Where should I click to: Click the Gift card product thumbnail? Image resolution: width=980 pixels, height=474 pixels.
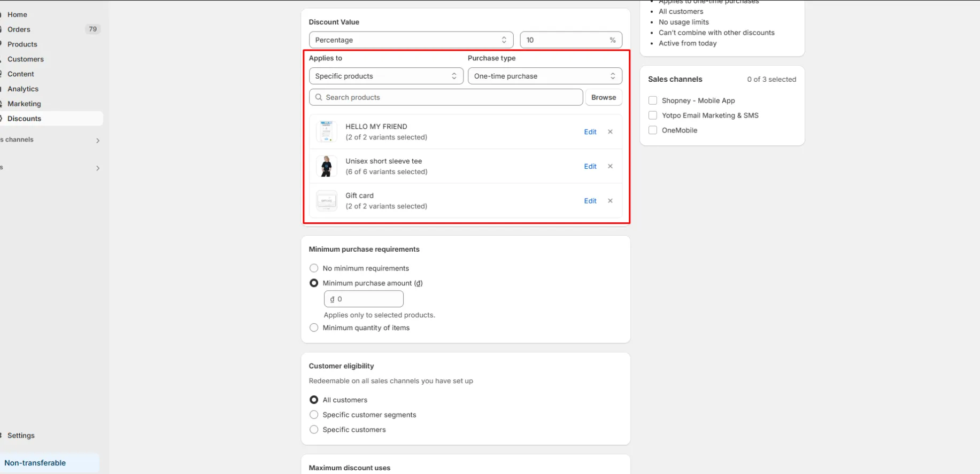point(326,201)
